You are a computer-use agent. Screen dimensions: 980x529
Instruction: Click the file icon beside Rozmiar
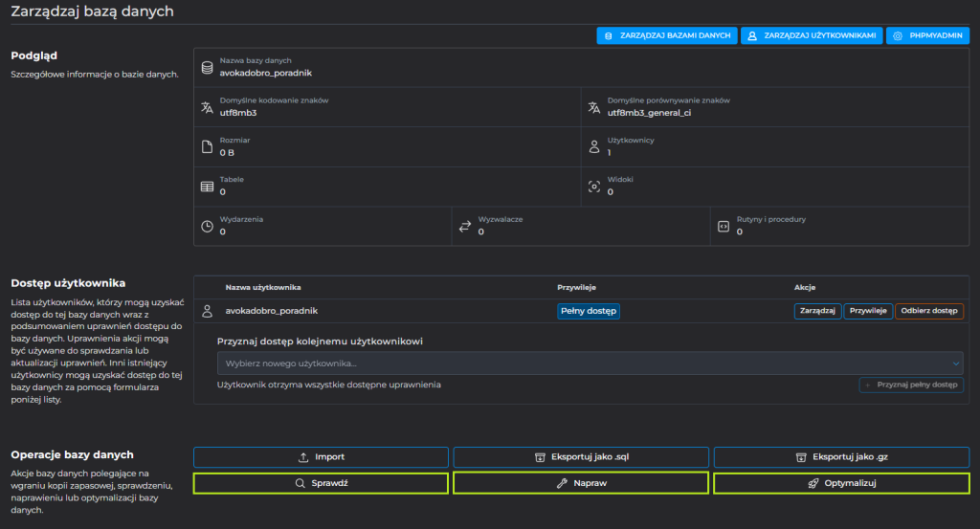pos(207,146)
